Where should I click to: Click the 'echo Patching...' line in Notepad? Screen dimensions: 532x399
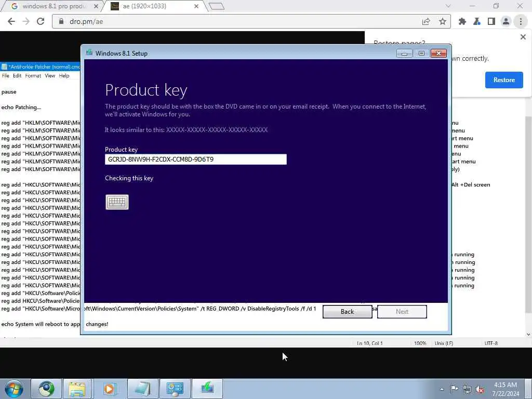pyautogui.click(x=21, y=107)
